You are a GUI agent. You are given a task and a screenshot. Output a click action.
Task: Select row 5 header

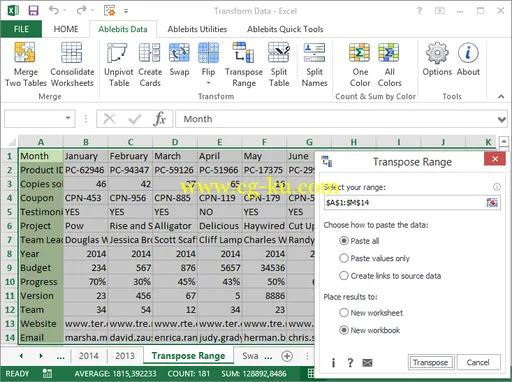pyautogui.click(x=9, y=212)
